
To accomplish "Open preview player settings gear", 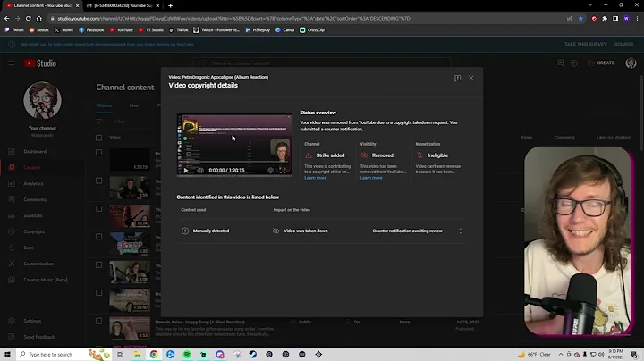I will click(x=270, y=171).
